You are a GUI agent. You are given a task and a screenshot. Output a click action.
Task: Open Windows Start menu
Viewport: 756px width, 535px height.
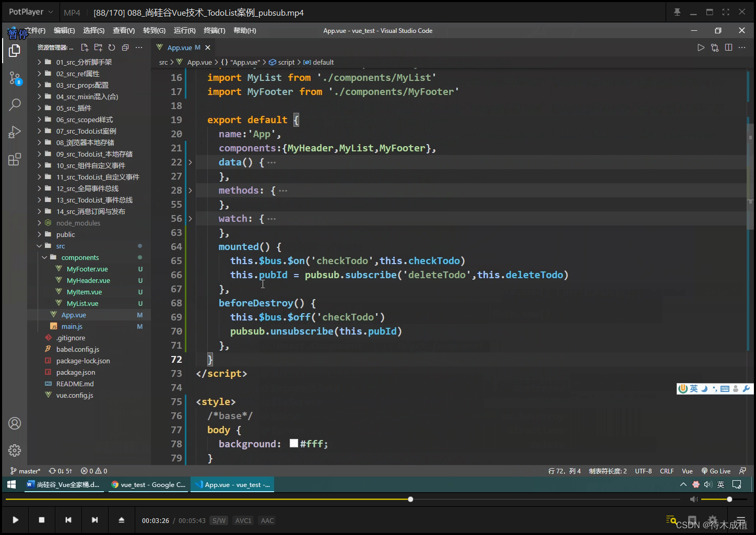point(11,484)
